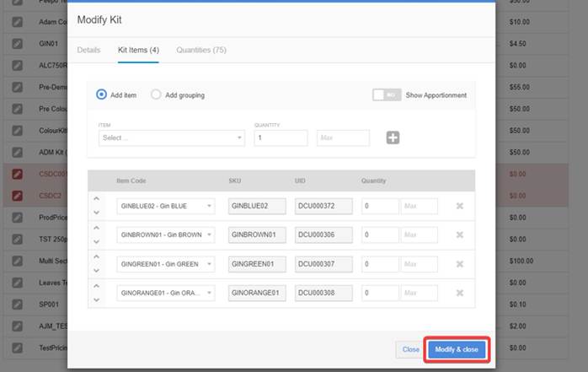
Task: Open GINORANGE01 - Gin ORA item dropdown
Action: point(166,293)
